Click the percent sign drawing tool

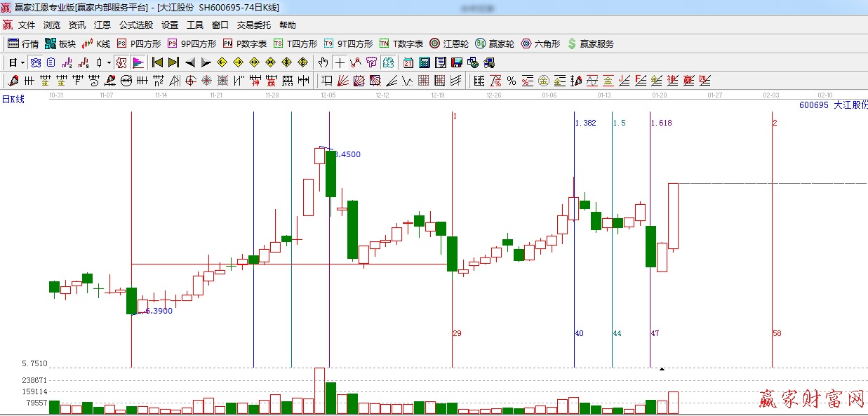(x=512, y=81)
